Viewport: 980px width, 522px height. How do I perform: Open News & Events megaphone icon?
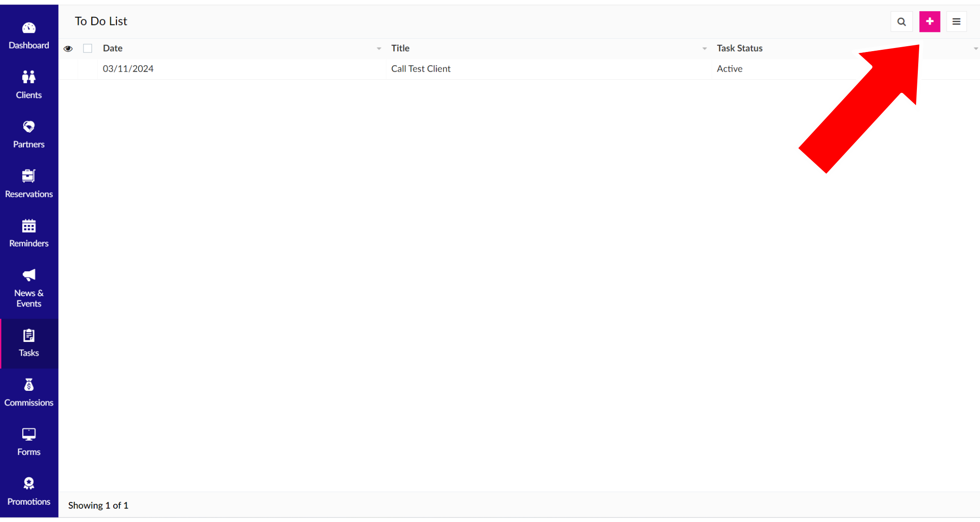pos(29,275)
